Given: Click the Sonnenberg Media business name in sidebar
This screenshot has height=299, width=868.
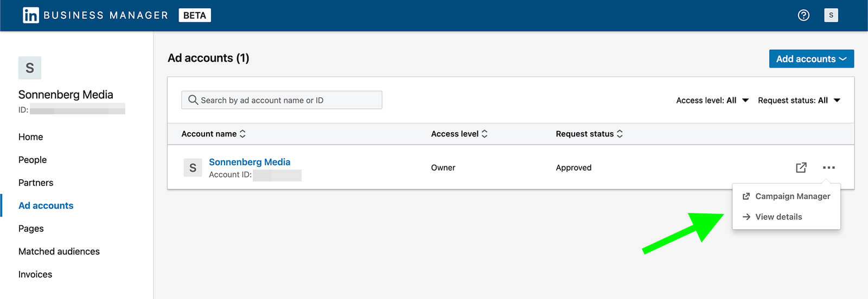Looking at the screenshot, I should coord(66,95).
